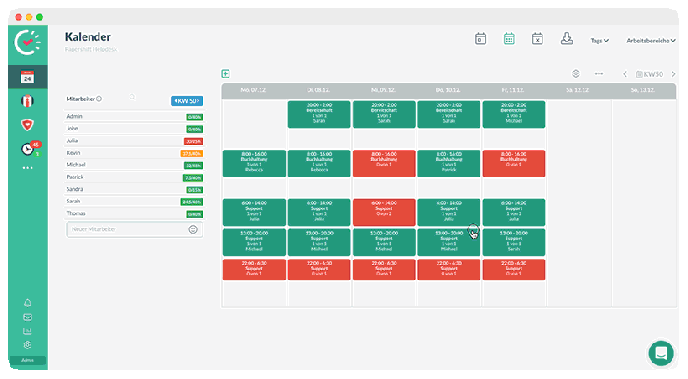688x379 pixels.
Task: Open notifications bell in sidebar
Action: tap(27, 303)
